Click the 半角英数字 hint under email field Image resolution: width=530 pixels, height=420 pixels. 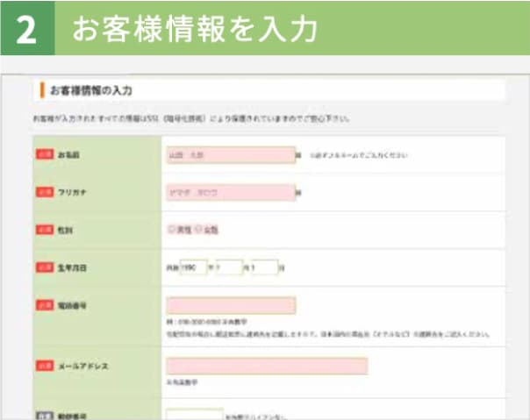[182, 382]
